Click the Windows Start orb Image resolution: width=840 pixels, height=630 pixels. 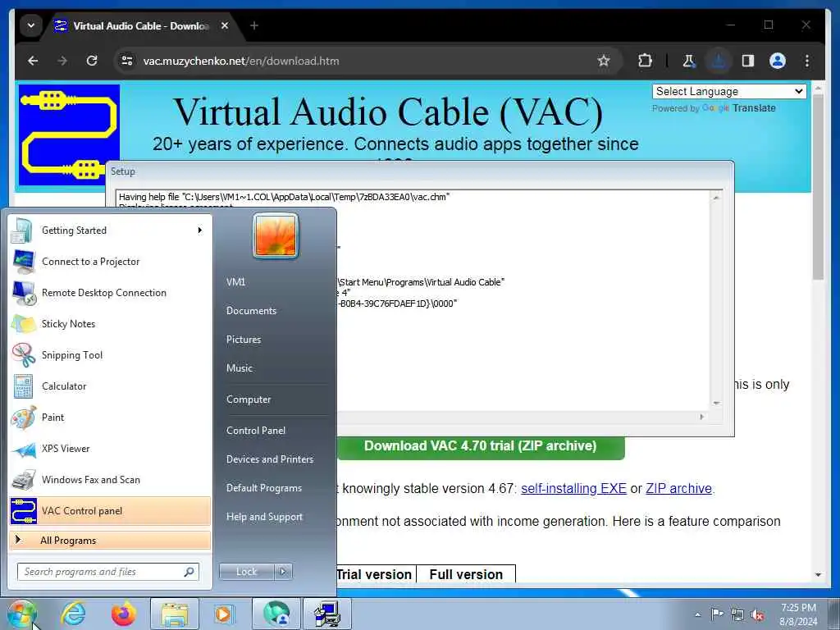(x=21, y=614)
